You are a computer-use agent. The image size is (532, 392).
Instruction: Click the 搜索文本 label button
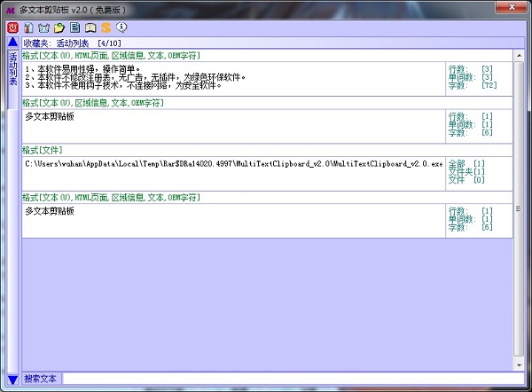coord(40,379)
